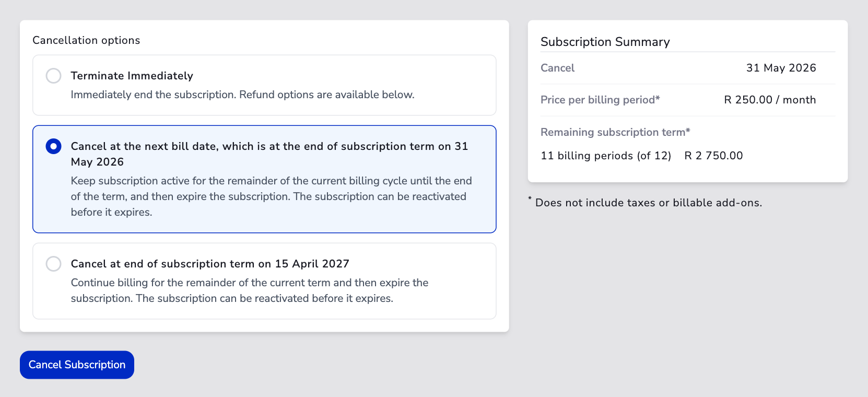Click the refund options description text

tap(242, 95)
